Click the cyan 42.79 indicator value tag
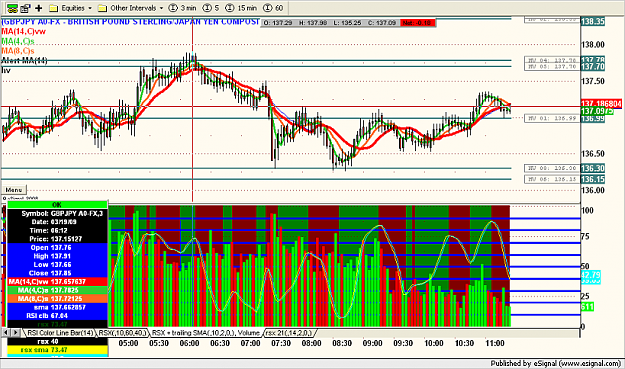Screen dimensions: 625x369 coord(591,275)
